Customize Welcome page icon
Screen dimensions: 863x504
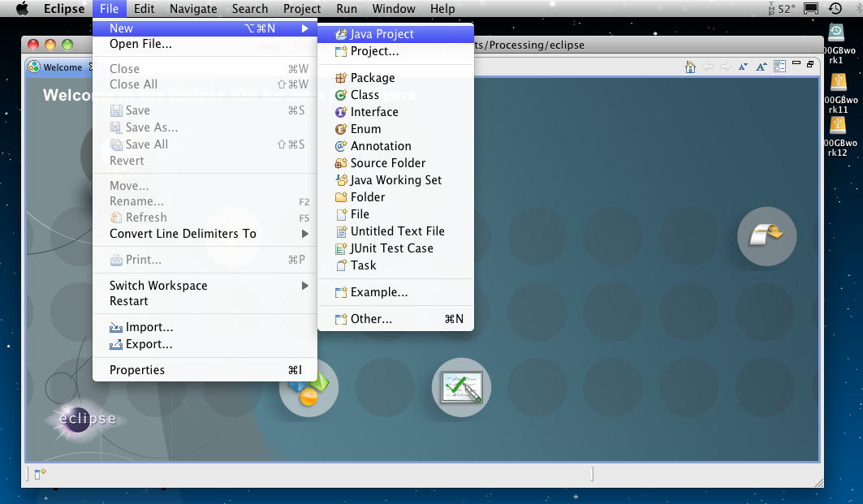click(780, 67)
